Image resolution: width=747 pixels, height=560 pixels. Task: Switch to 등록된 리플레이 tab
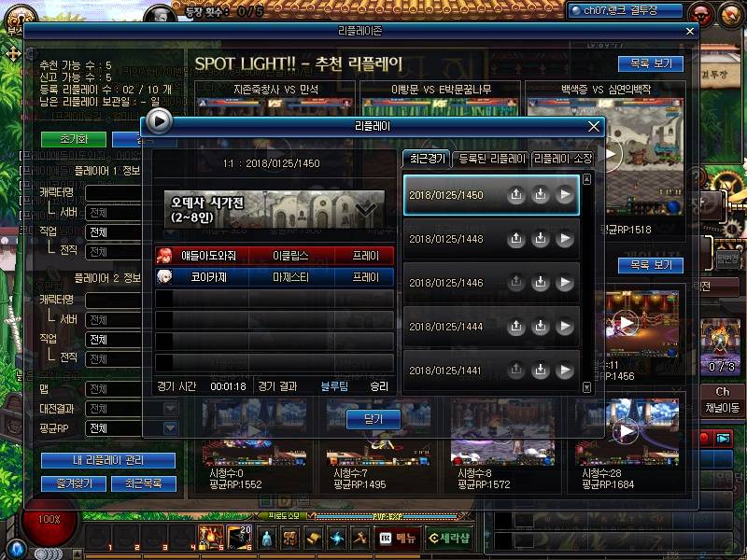(x=491, y=159)
